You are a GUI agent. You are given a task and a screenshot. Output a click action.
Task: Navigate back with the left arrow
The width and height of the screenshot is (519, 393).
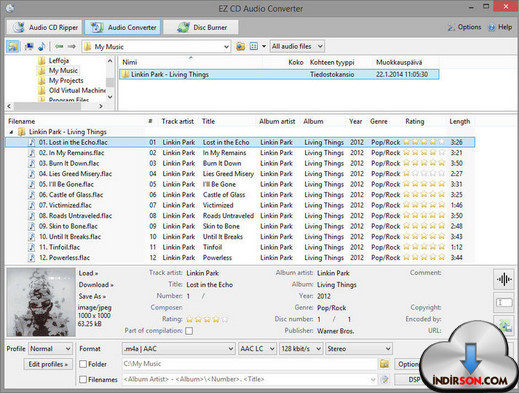pyautogui.click(x=59, y=46)
